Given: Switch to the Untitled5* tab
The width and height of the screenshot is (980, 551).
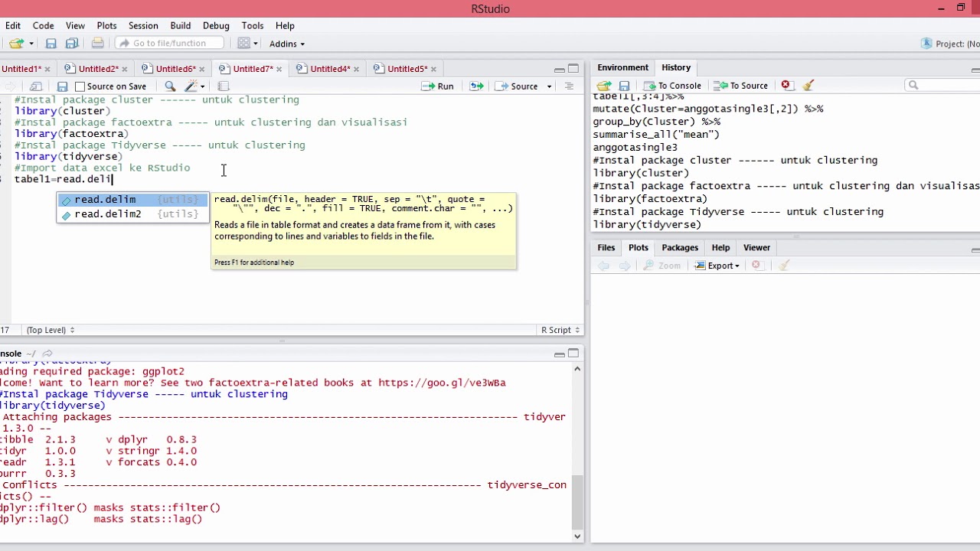Looking at the screenshot, I should pyautogui.click(x=407, y=69).
